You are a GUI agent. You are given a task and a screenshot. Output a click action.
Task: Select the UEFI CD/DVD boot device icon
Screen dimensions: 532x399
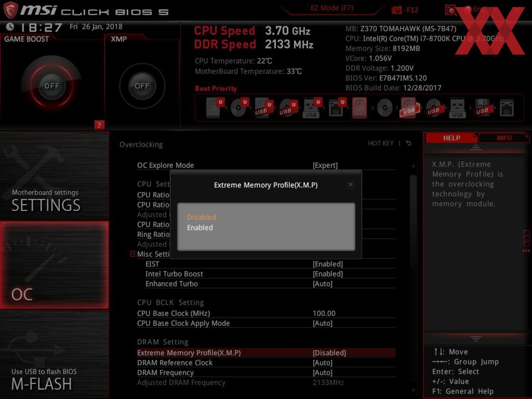pos(239,108)
